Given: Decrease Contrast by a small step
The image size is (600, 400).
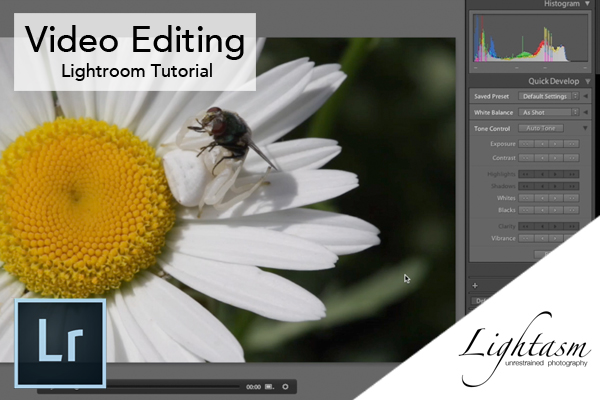Looking at the screenshot, I should (x=541, y=158).
